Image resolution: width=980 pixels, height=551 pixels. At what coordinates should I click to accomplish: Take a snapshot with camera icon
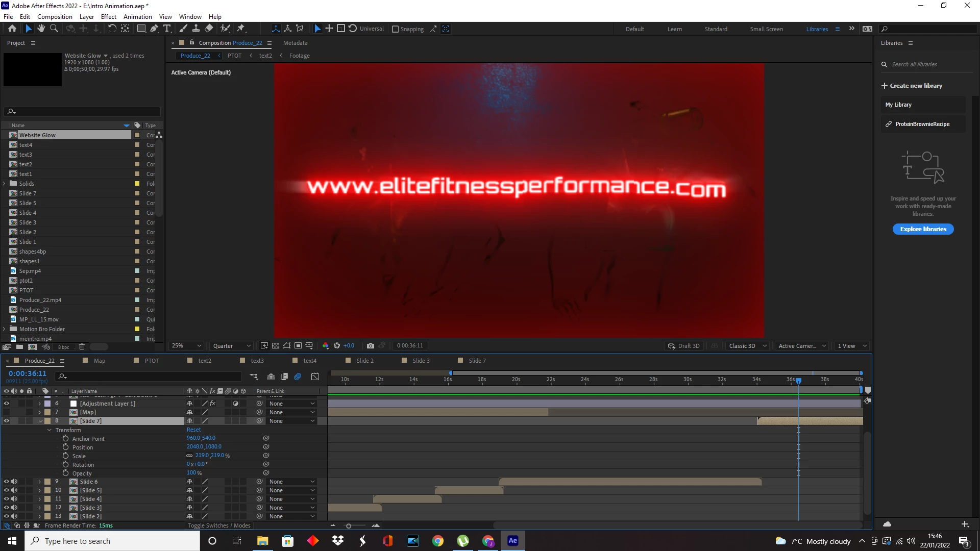click(371, 345)
